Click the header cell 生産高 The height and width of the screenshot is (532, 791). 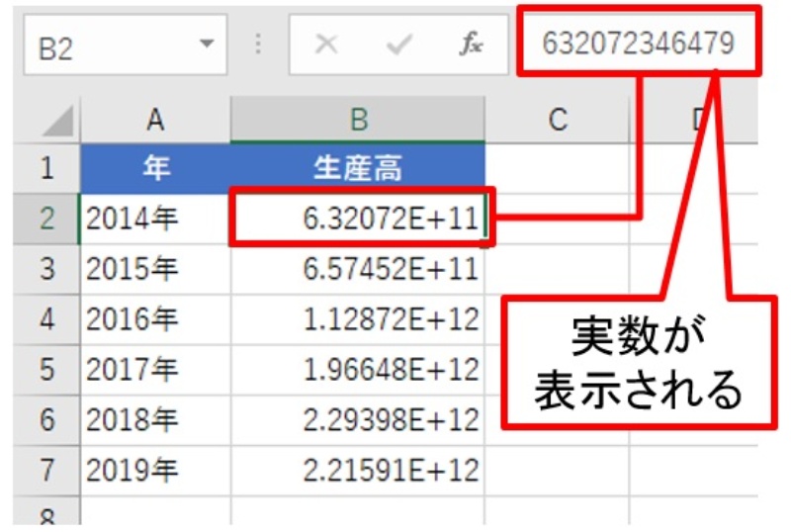tap(358, 168)
